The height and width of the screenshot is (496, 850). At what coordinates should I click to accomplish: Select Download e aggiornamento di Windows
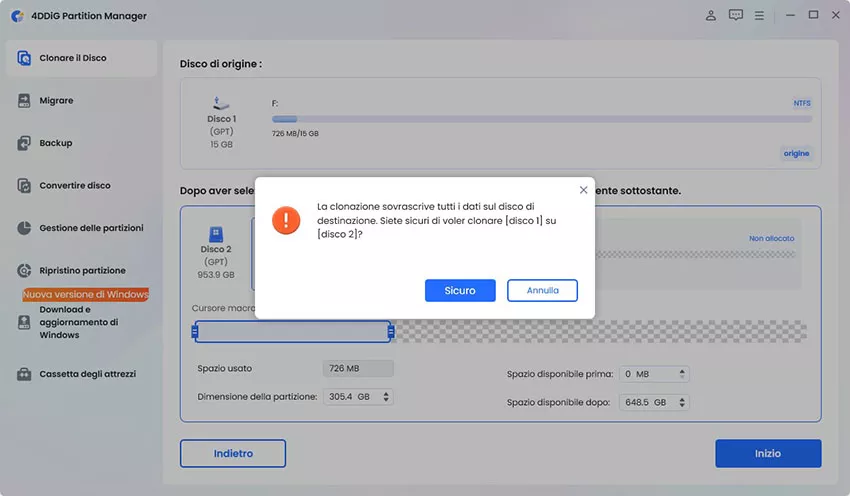78,322
